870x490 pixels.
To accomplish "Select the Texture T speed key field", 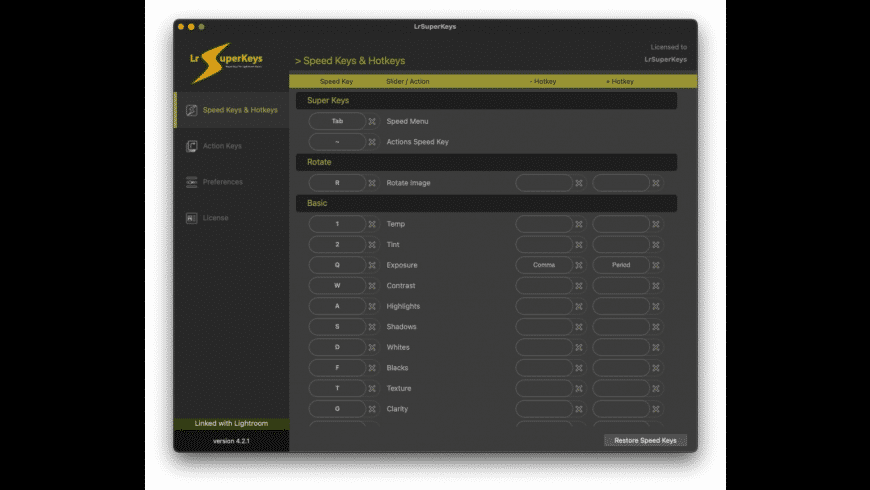I will pos(337,388).
